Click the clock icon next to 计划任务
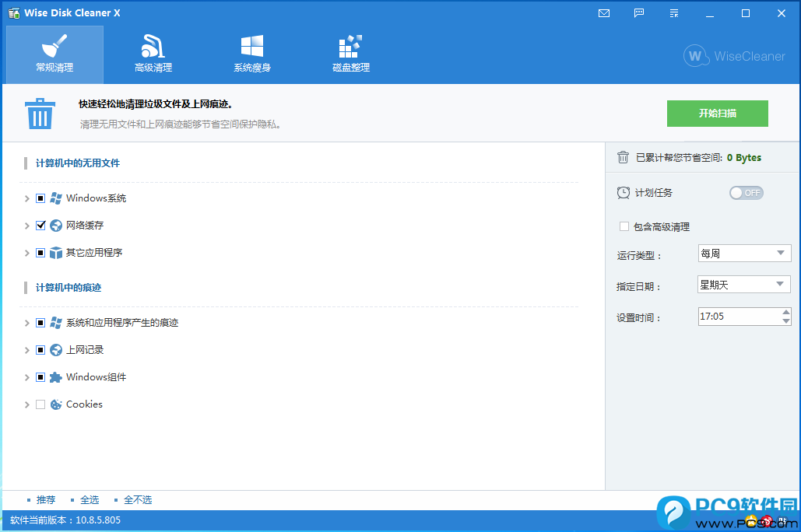The width and height of the screenshot is (801, 532). click(x=624, y=192)
